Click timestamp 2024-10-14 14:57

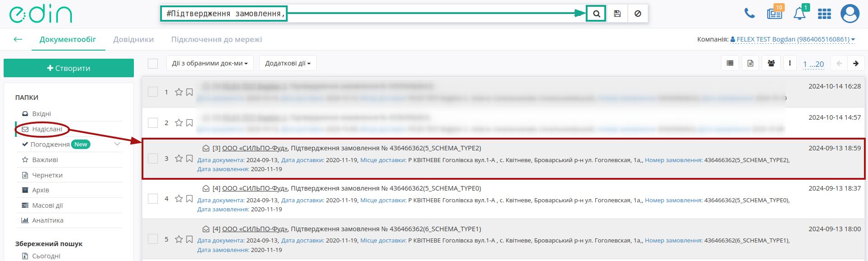835,117
